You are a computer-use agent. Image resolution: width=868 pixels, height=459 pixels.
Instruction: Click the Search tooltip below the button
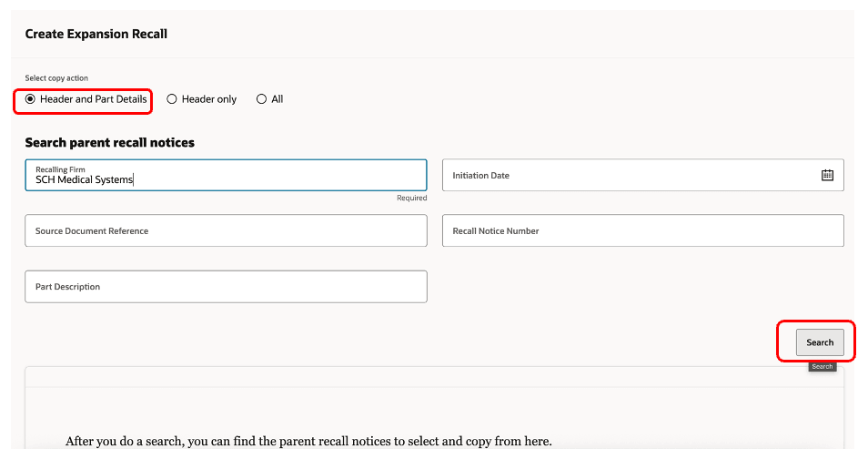pyautogui.click(x=822, y=367)
